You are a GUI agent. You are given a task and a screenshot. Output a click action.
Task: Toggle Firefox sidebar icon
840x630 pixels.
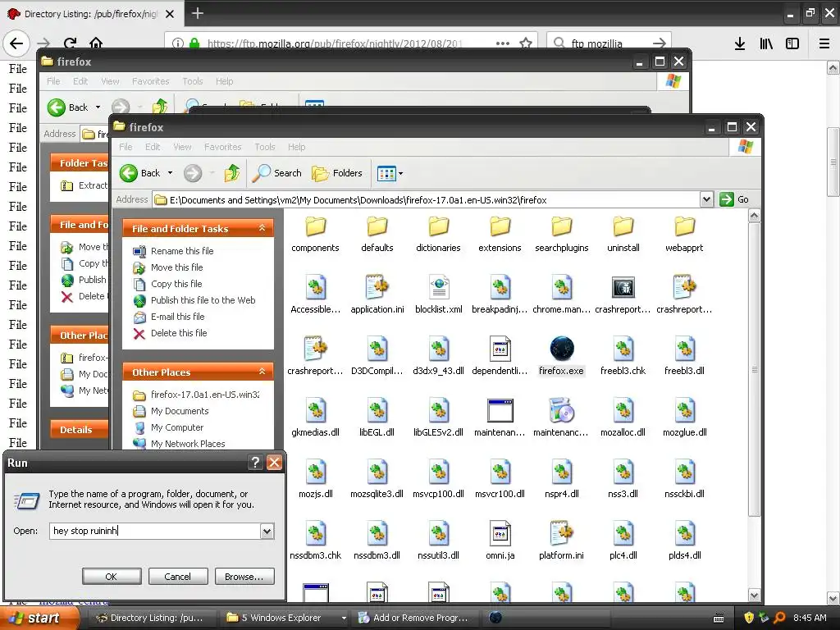(x=792, y=43)
